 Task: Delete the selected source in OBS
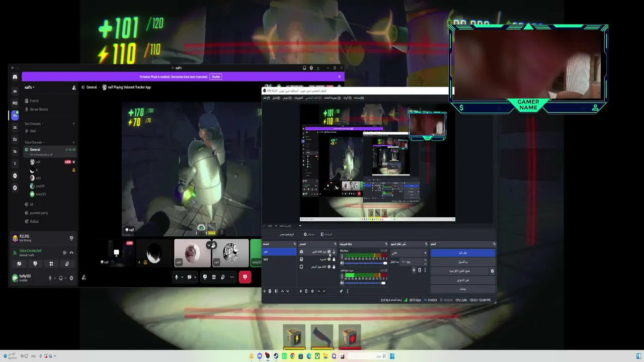[x=306, y=291]
